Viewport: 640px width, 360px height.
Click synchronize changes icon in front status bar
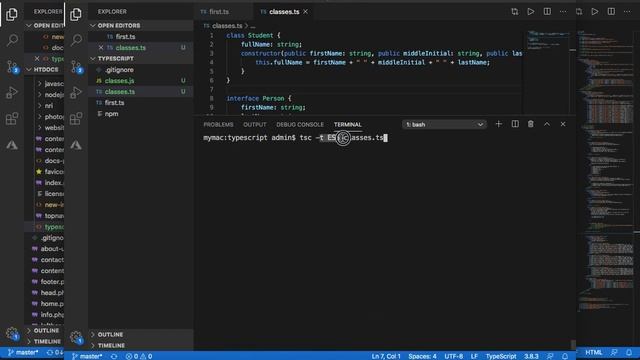114,356
